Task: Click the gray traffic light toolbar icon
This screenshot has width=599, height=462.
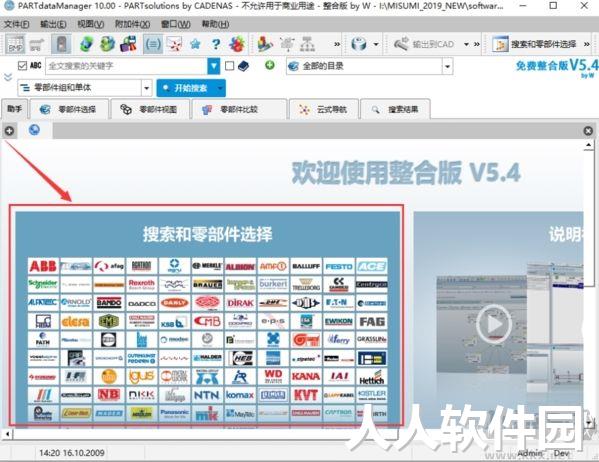Action: pyautogui.click(x=62, y=44)
